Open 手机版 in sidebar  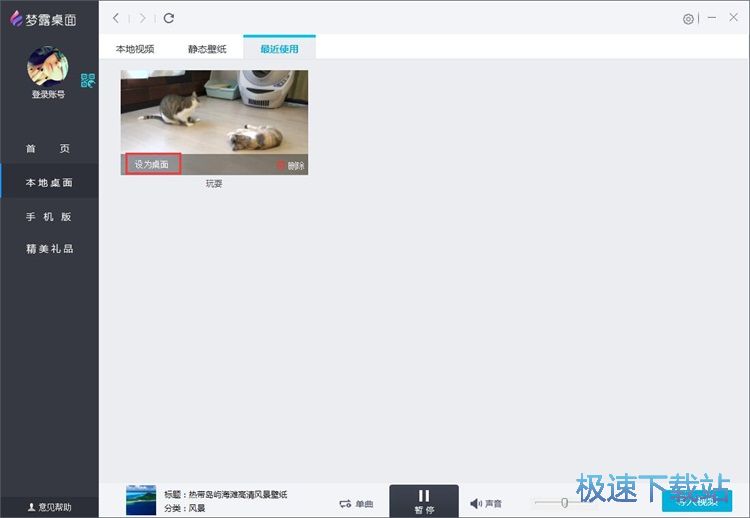(x=48, y=217)
